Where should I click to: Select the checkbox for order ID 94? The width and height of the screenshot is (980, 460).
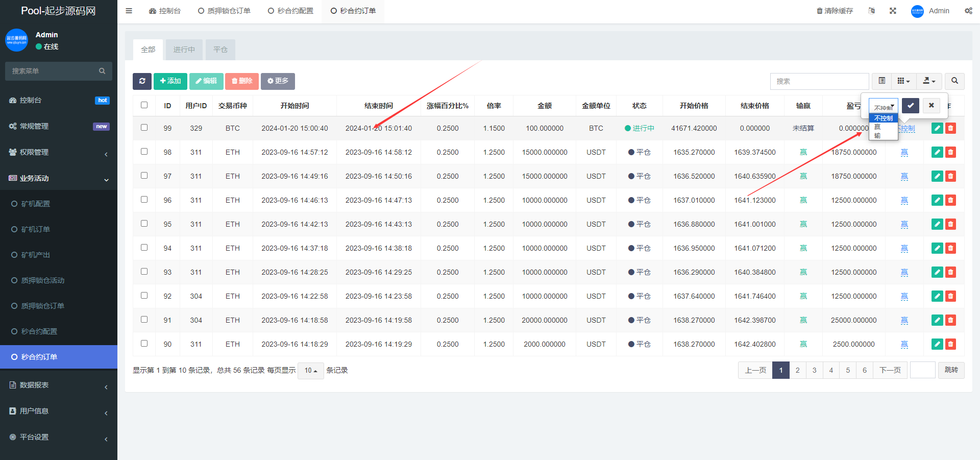tap(144, 248)
